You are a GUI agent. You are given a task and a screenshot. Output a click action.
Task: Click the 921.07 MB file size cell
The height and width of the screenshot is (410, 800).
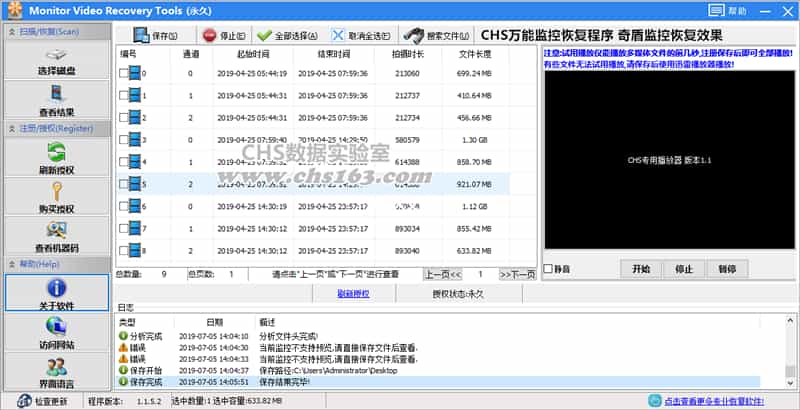[x=474, y=184]
